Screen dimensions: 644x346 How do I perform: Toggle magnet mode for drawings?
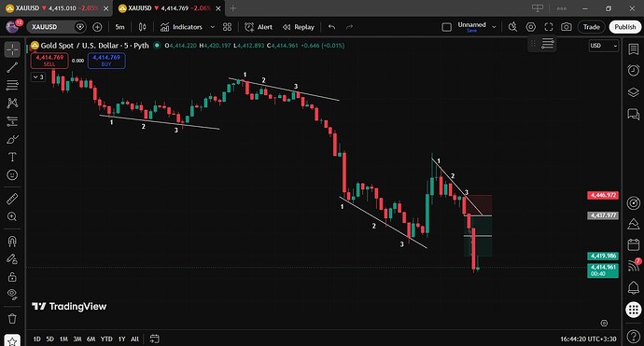coord(12,242)
